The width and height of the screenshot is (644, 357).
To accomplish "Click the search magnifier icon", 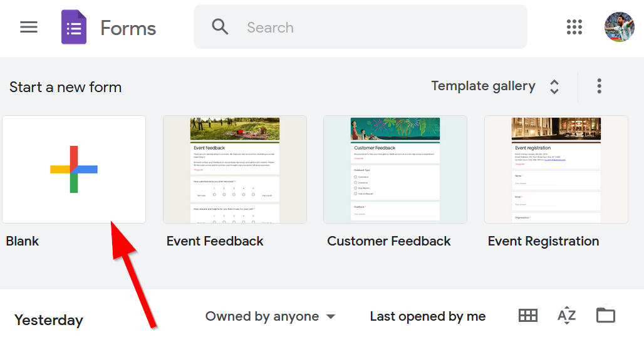I will point(220,27).
